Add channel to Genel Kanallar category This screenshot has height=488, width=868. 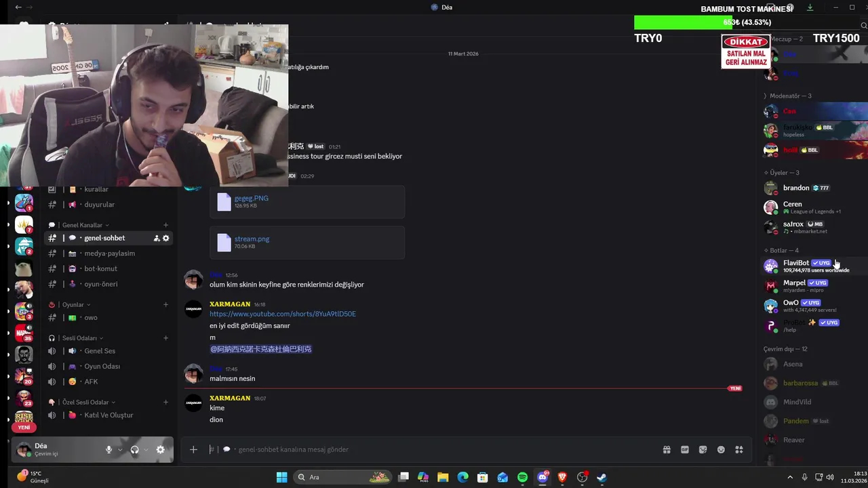click(x=165, y=225)
